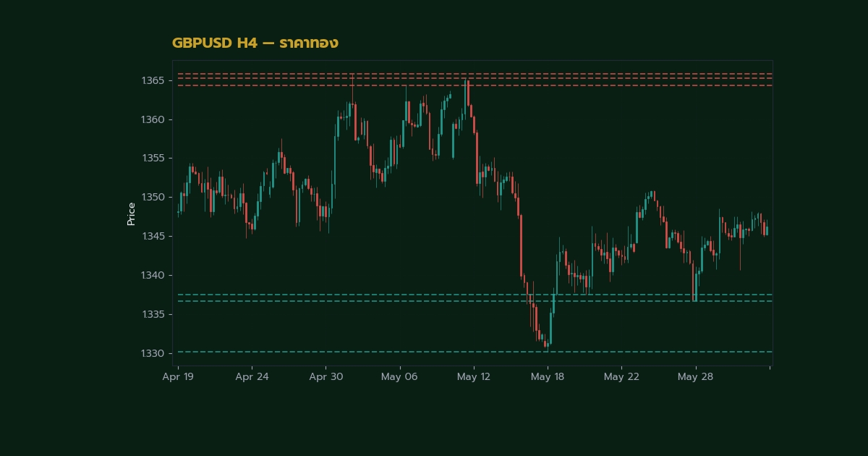Click the May 18 date label
The image size is (868, 456).
click(x=548, y=377)
